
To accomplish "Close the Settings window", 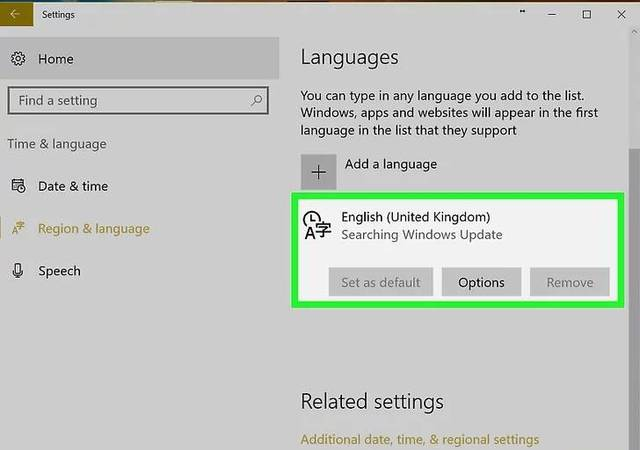I will [x=621, y=14].
